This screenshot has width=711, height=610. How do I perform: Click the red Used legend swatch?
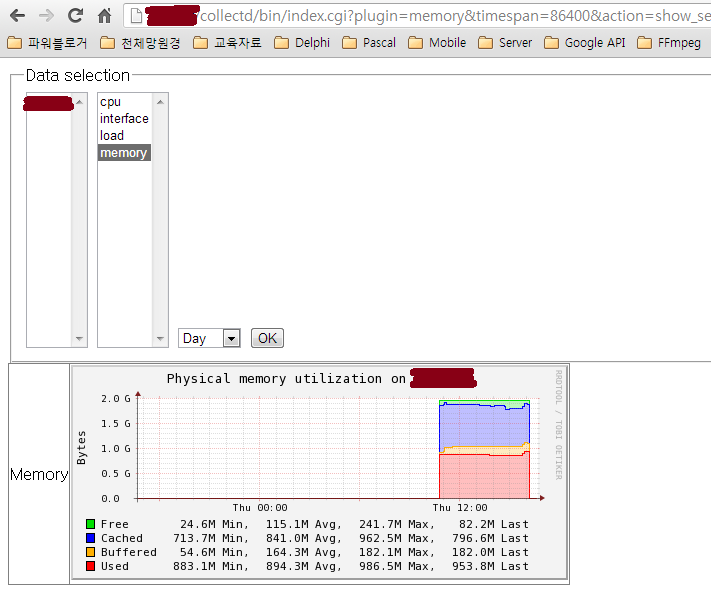pyautogui.click(x=90, y=566)
